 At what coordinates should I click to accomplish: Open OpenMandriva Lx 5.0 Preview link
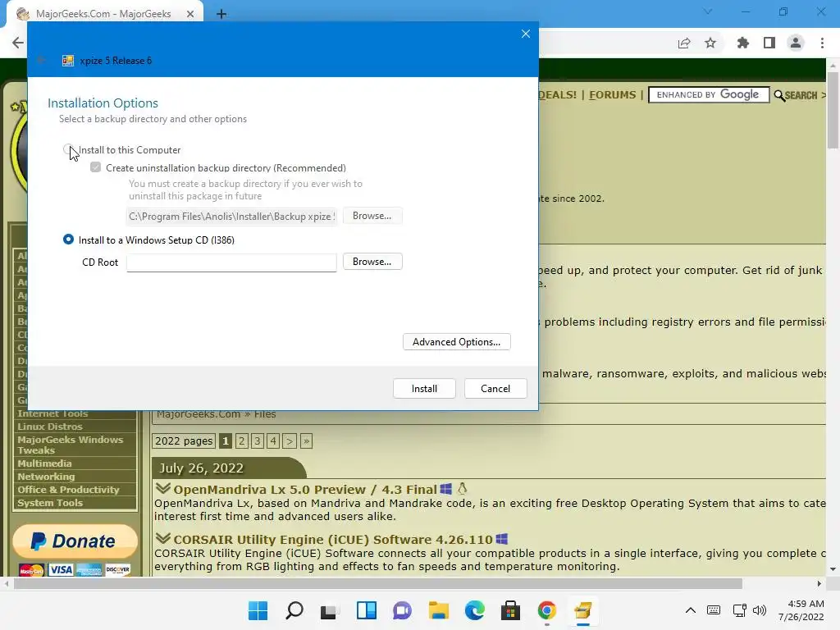click(x=305, y=490)
